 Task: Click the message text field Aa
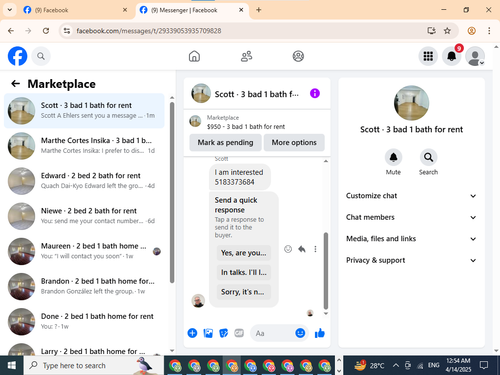point(272,333)
